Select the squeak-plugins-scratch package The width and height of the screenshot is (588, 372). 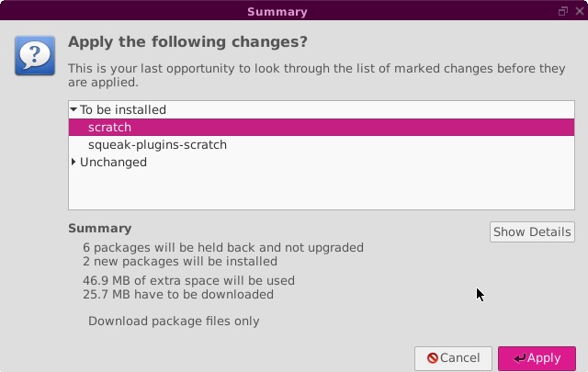157,145
